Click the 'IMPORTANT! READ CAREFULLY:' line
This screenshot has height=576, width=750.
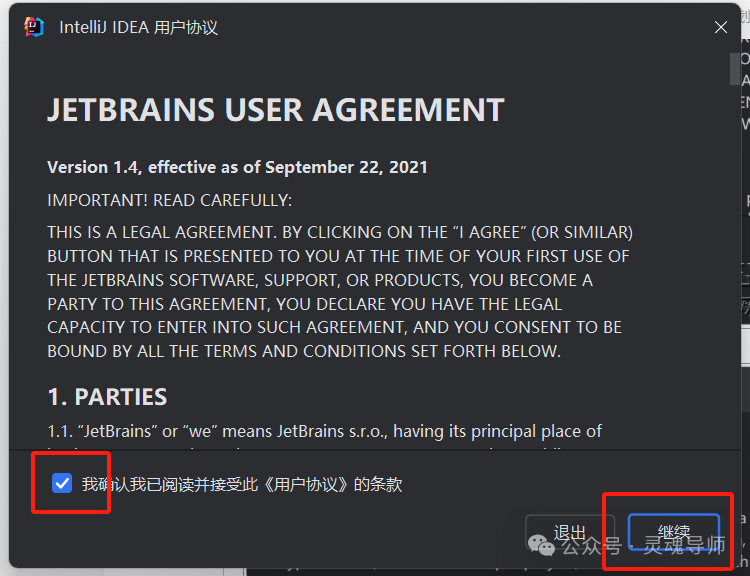[170, 200]
